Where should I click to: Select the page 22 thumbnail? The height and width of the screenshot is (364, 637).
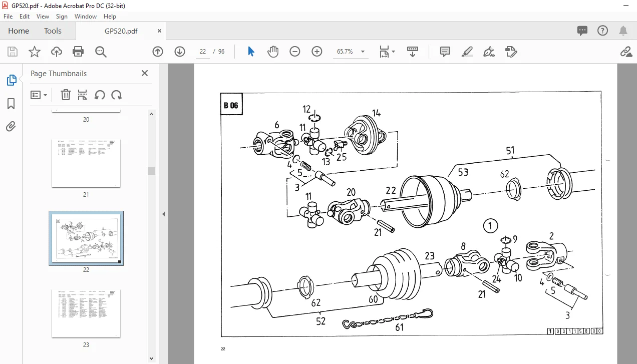point(86,238)
